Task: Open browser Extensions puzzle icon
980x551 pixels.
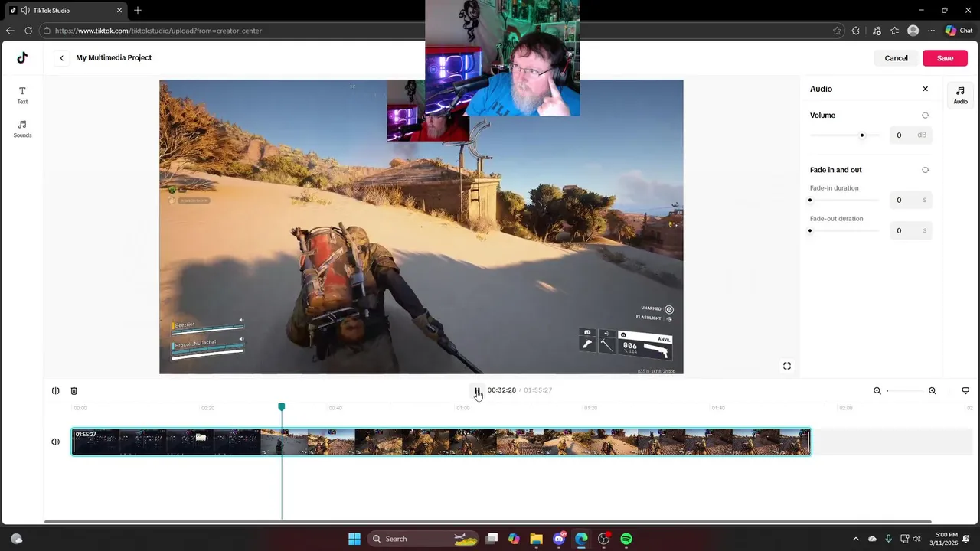Action: click(x=855, y=31)
